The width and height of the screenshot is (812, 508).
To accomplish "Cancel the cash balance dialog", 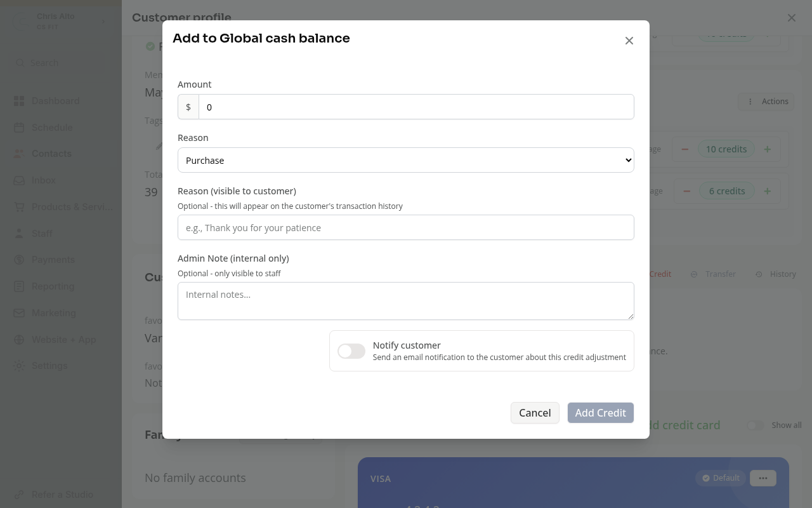I will 535,413.
